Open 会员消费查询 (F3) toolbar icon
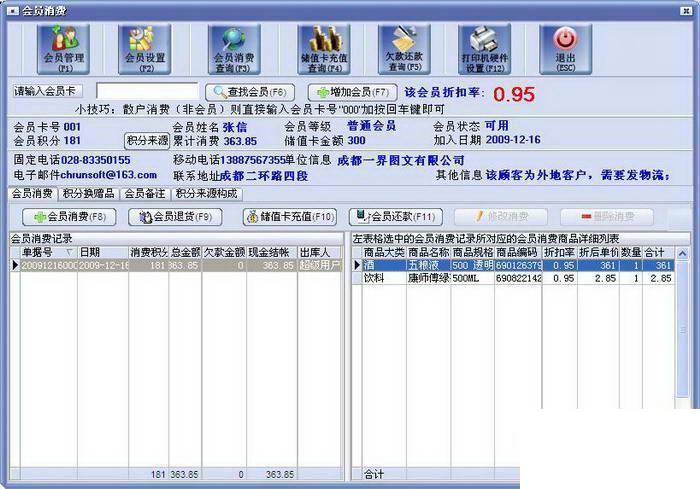 [x=234, y=49]
